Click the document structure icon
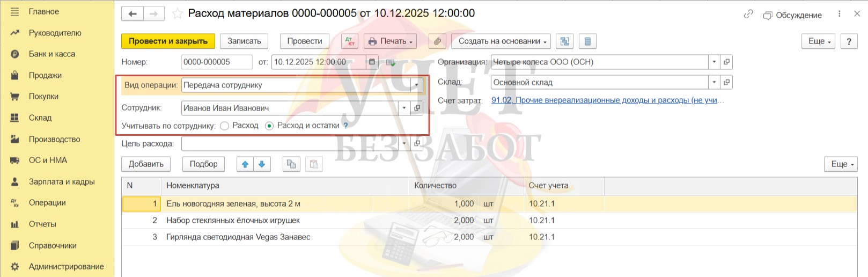868x277 pixels. (x=564, y=41)
